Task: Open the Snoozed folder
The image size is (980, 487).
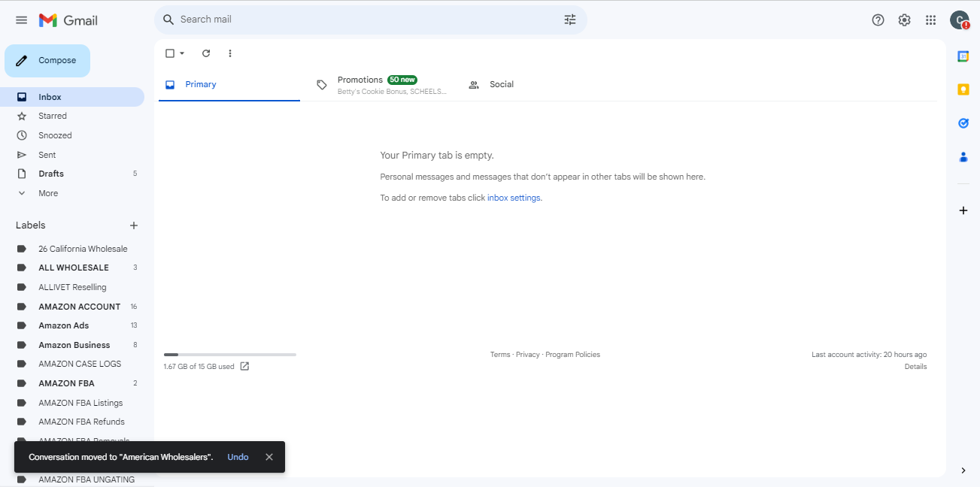Action: (x=72, y=135)
